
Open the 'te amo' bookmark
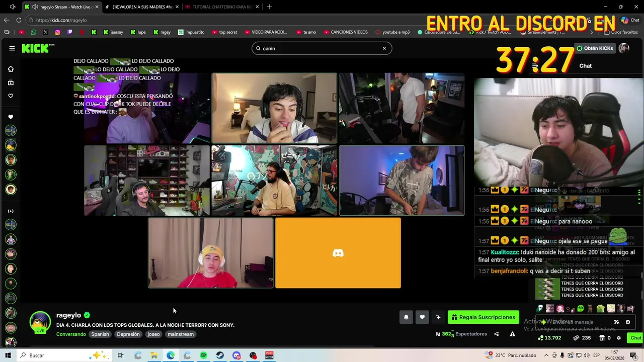[306, 32]
